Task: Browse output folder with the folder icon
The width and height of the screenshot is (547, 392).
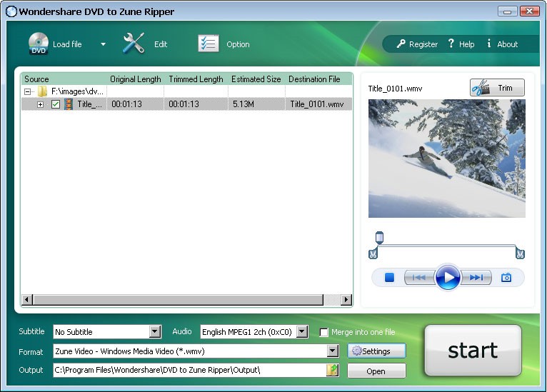Action: click(x=333, y=370)
